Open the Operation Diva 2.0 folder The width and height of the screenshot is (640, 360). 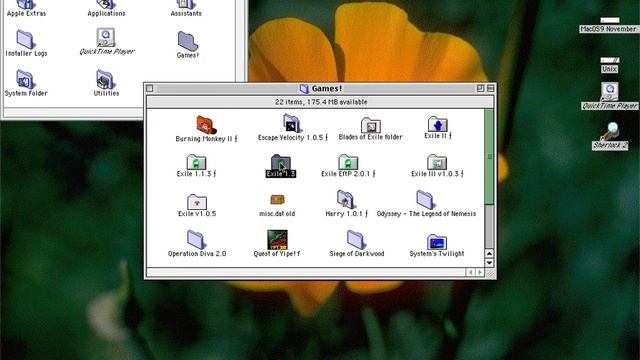(x=196, y=240)
